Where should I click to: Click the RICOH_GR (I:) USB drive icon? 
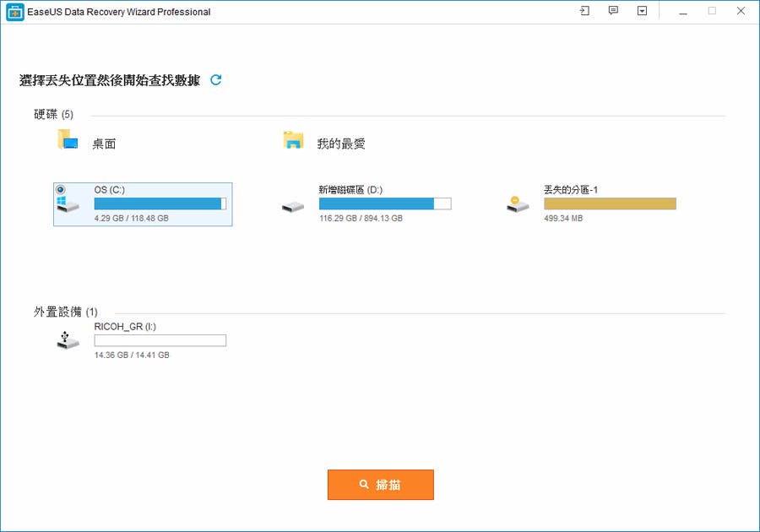[68, 340]
